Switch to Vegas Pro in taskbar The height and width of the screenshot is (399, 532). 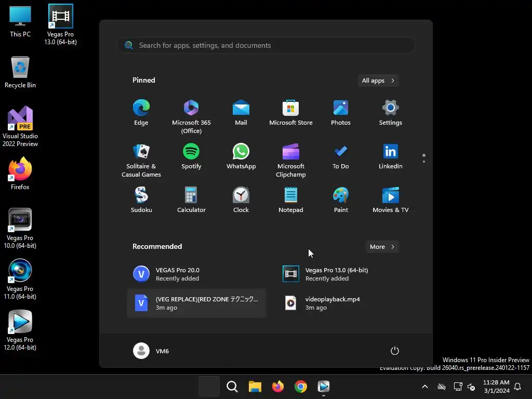324,387
